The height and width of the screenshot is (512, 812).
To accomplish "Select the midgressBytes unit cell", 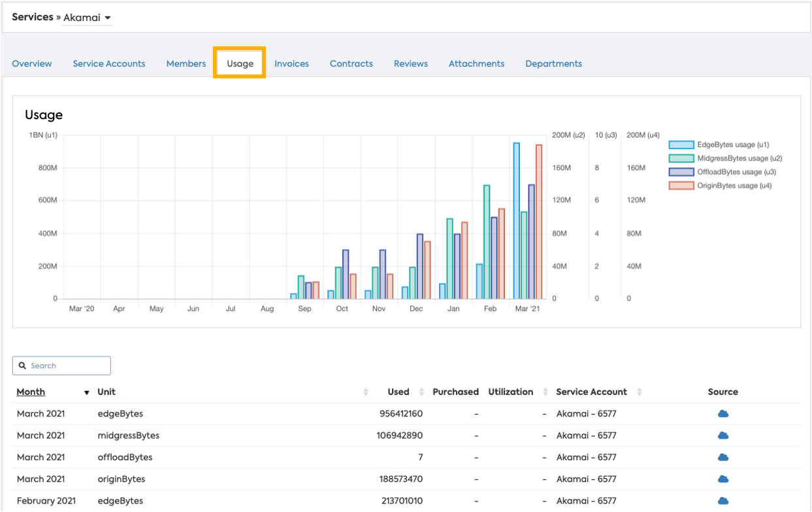I will (129, 435).
